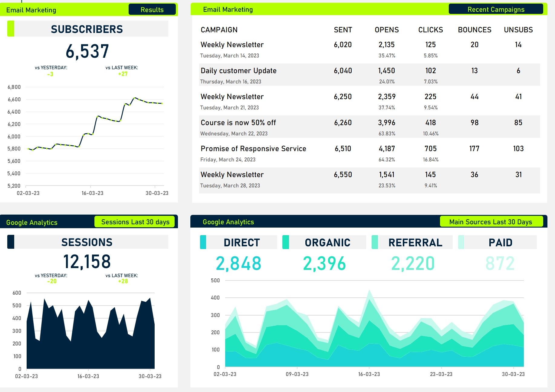Switch to Sessions Last 30 days tab

[x=134, y=222]
